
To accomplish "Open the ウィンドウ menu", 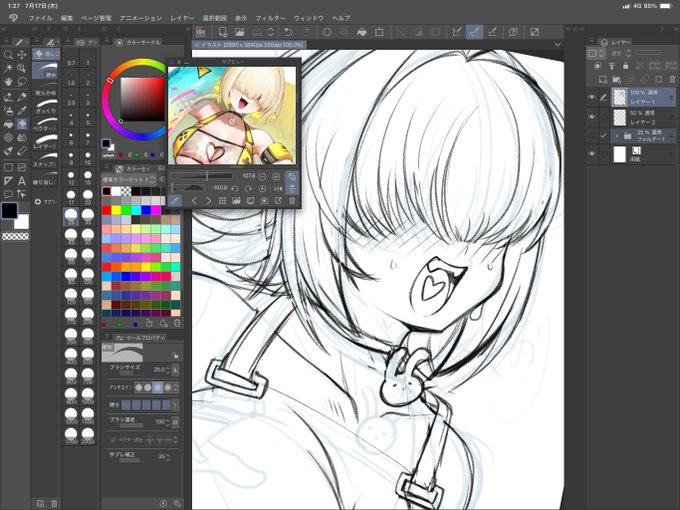I will coord(309,18).
